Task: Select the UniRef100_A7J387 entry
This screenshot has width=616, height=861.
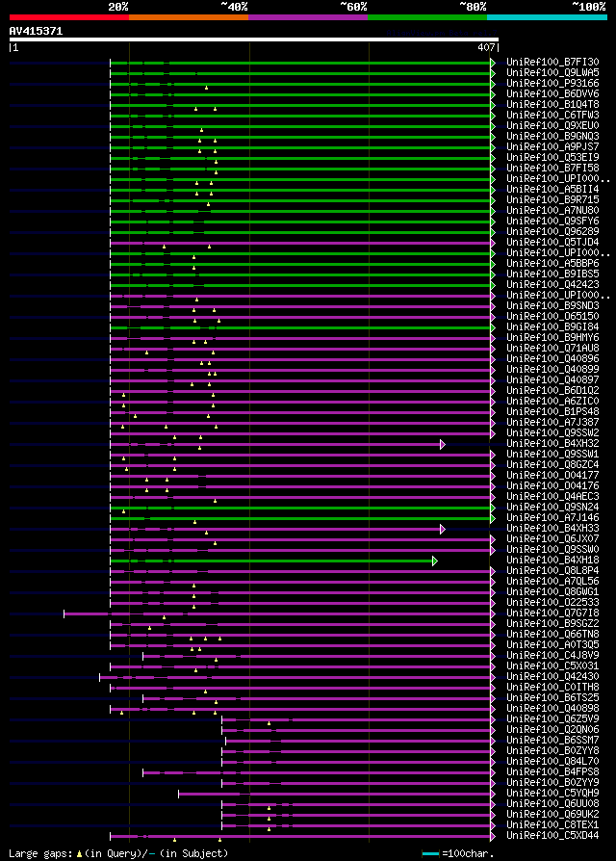Action: (552, 423)
